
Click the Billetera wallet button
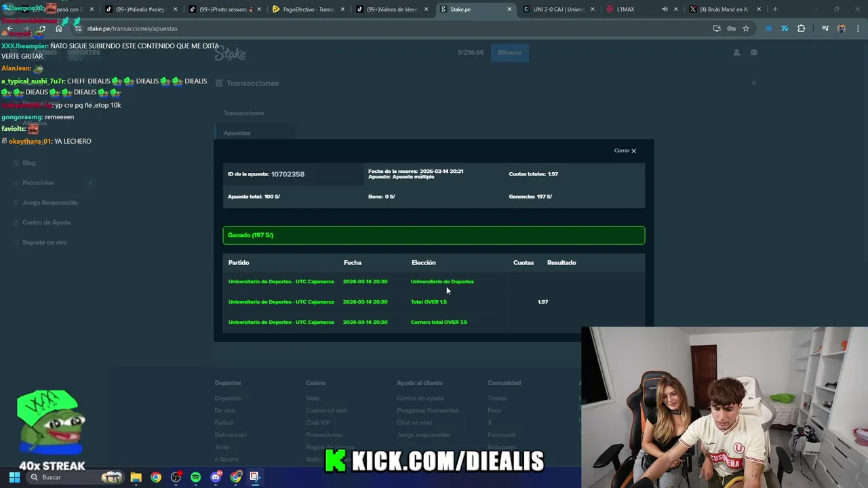509,53
